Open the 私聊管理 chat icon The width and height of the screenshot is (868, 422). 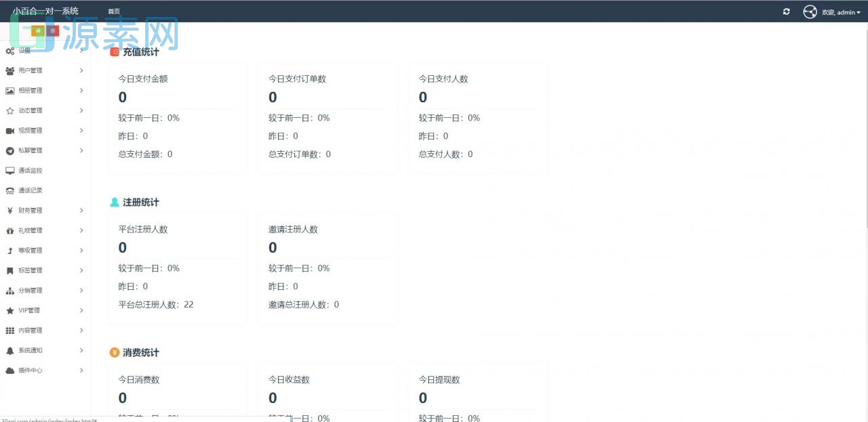tap(8, 150)
